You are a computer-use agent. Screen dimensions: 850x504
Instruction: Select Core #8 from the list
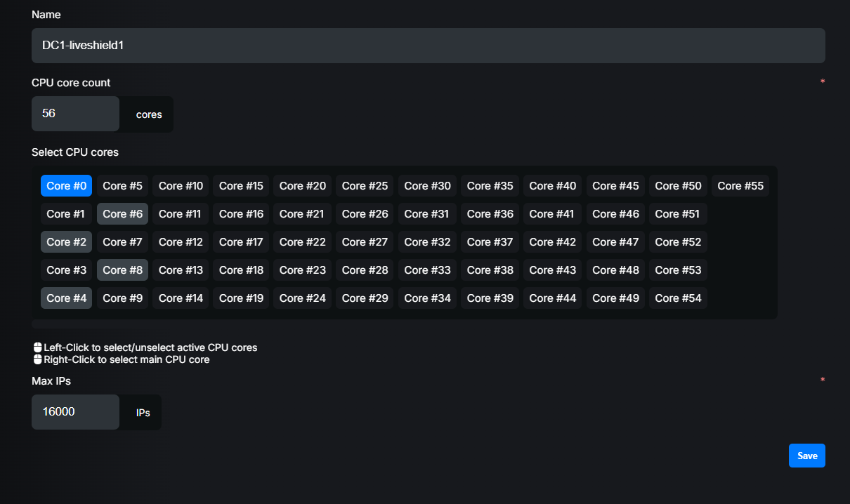click(x=122, y=270)
